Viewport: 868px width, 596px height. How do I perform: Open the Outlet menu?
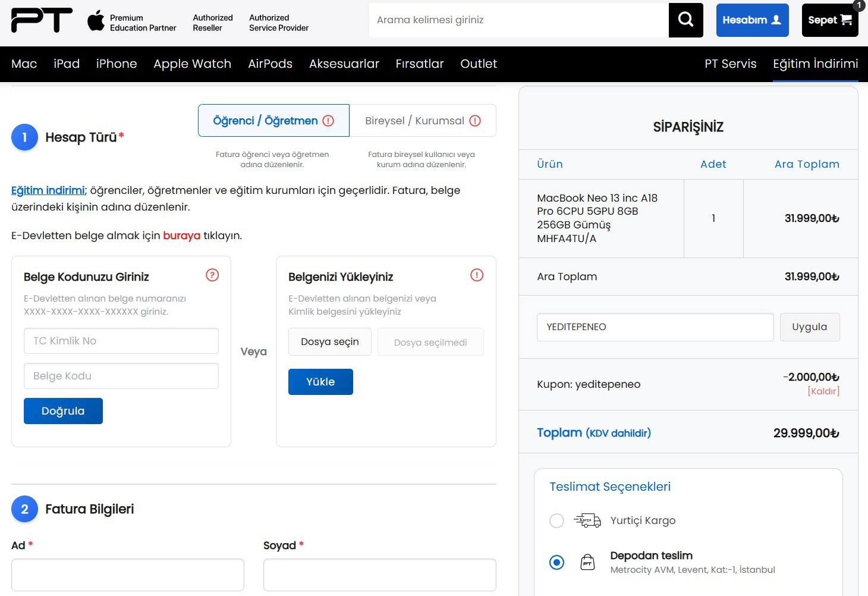coord(479,64)
